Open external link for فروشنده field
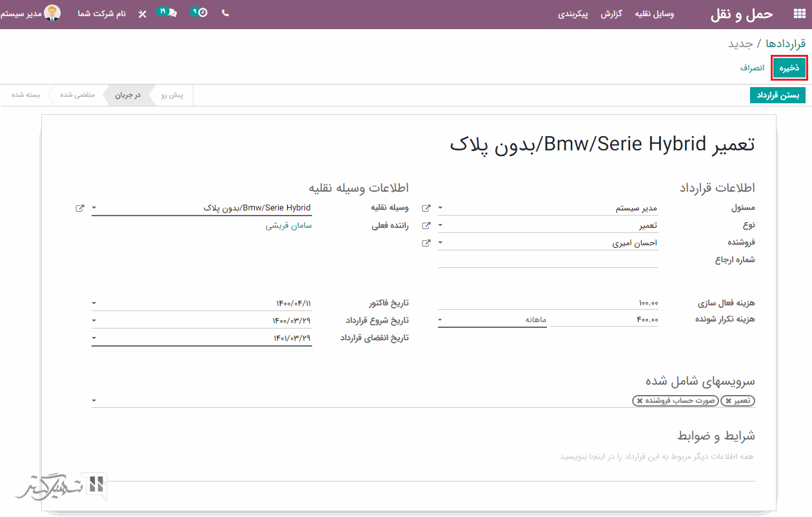The height and width of the screenshot is (517, 812). [426, 243]
